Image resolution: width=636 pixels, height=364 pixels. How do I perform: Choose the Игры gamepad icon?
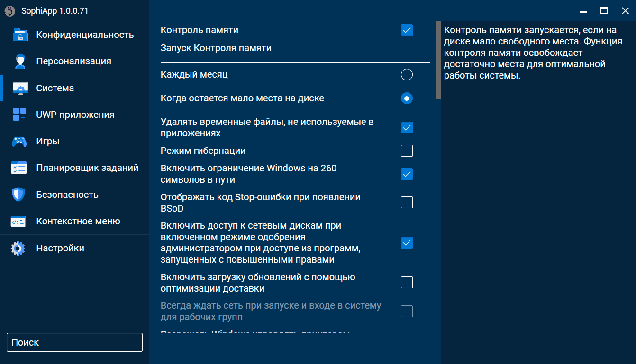point(19,142)
